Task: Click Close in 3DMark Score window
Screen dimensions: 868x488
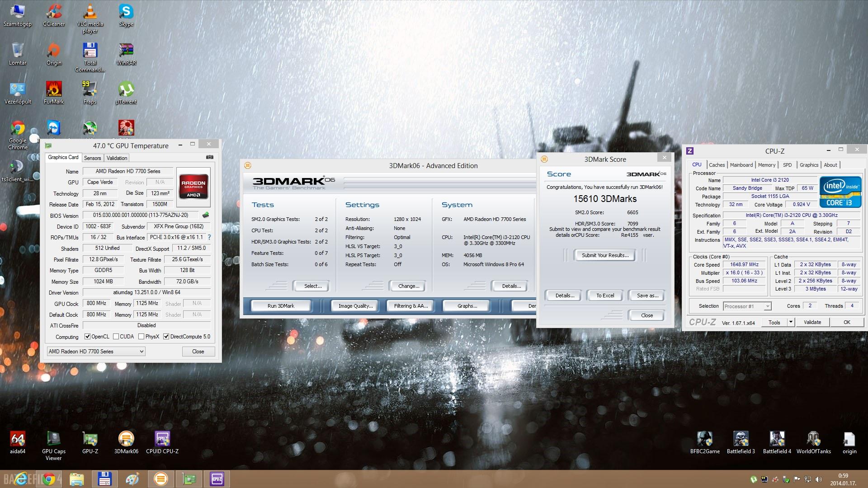Action: pos(646,315)
